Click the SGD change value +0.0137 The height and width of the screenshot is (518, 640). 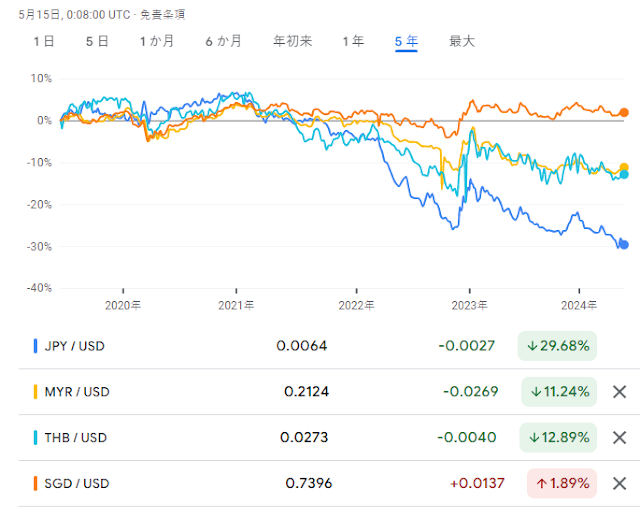(477, 484)
